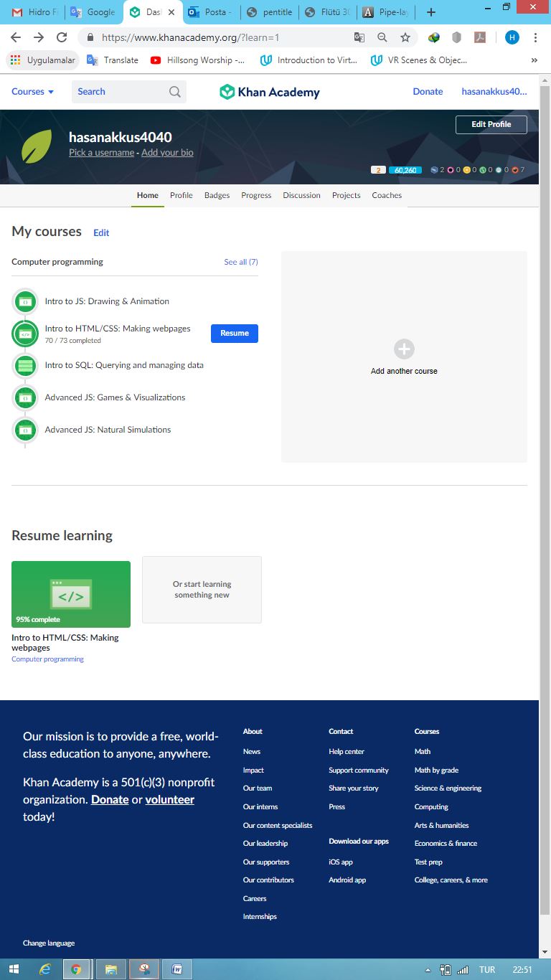Open Intro to SQL: Querying and managing data

click(x=124, y=365)
